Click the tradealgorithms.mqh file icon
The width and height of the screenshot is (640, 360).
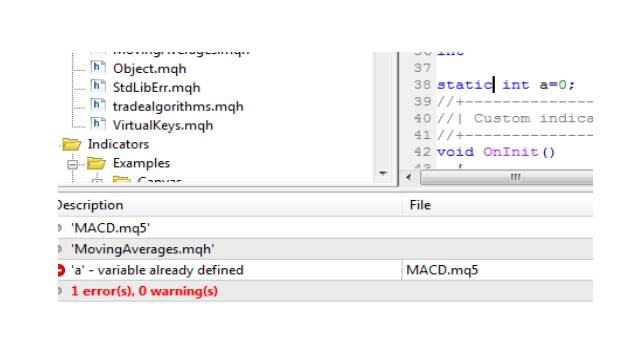98,105
